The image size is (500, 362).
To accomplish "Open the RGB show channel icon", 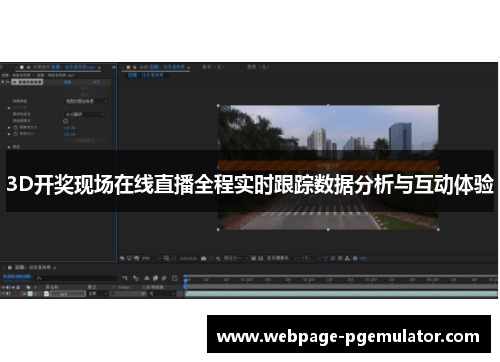I will point(218,258).
